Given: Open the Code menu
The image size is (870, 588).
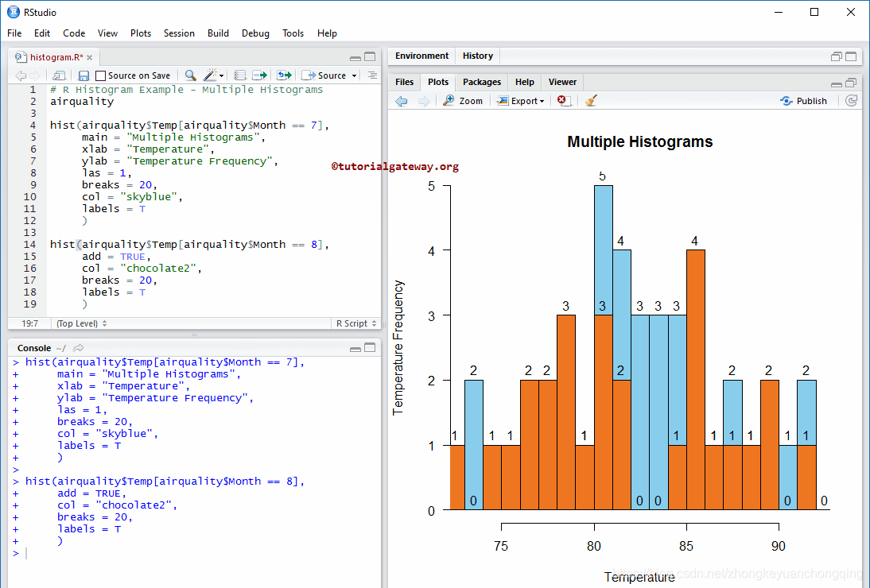Looking at the screenshot, I should 74,33.
